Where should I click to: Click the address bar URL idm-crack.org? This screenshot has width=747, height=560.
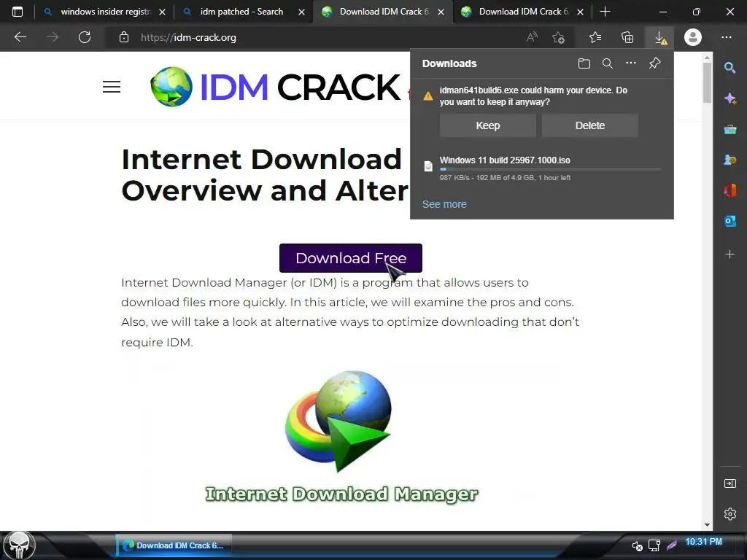[x=189, y=38]
